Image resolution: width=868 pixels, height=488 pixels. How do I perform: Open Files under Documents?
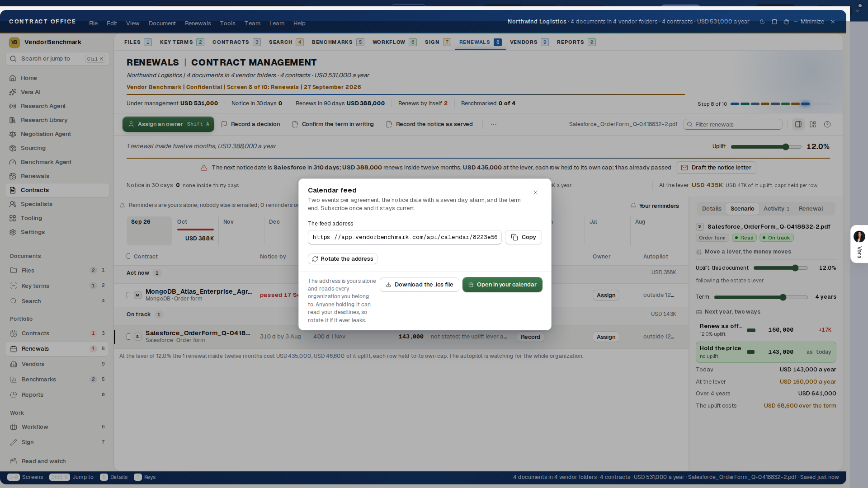coord(57,270)
